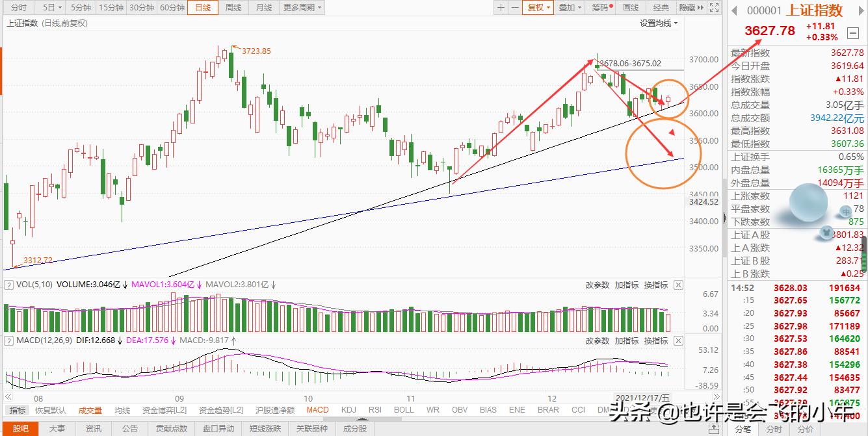Screen dimensions: 868x436
Task: Select the ENE indicator
Action: 517,410
